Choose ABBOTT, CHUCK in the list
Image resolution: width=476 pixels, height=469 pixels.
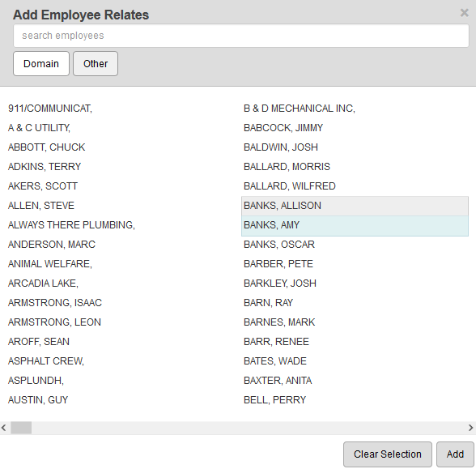click(46, 147)
